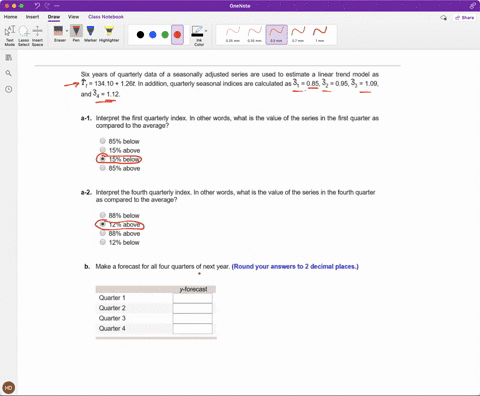The height and width of the screenshot is (396, 480).
Task: Show the notebooks navigation pane
Action: 9,58
